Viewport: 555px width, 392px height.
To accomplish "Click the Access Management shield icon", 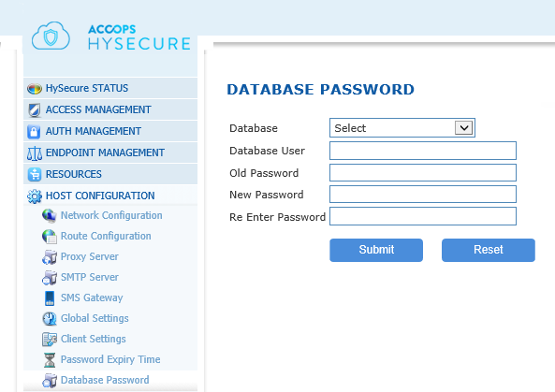I will pyautogui.click(x=35, y=110).
